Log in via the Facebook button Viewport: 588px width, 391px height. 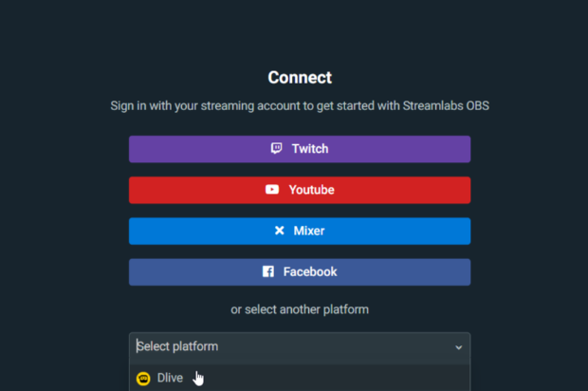(x=300, y=271)
